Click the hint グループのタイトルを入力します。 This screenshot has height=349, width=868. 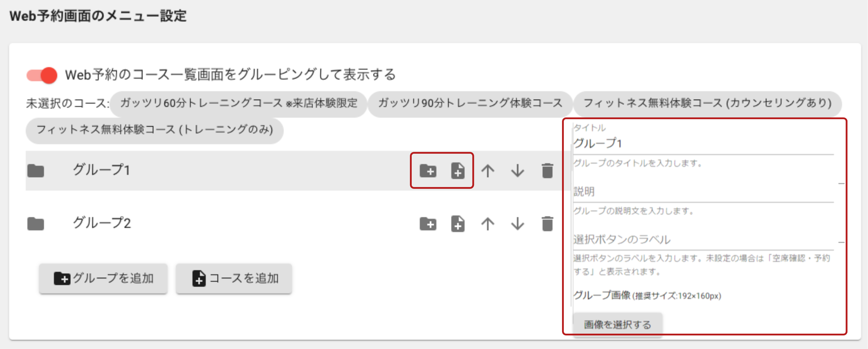pyautogui.click(x=638, y=163)
